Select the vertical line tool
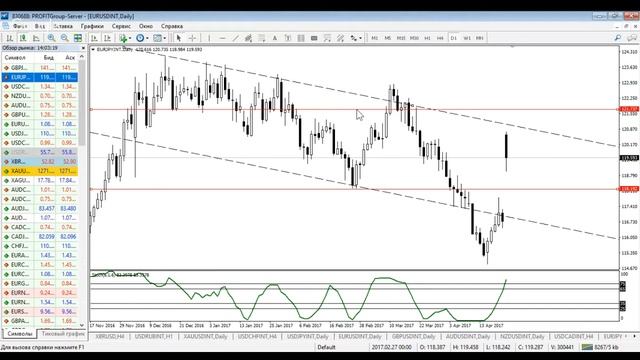This screenshot has width=640, height=360. coord(209,38)
